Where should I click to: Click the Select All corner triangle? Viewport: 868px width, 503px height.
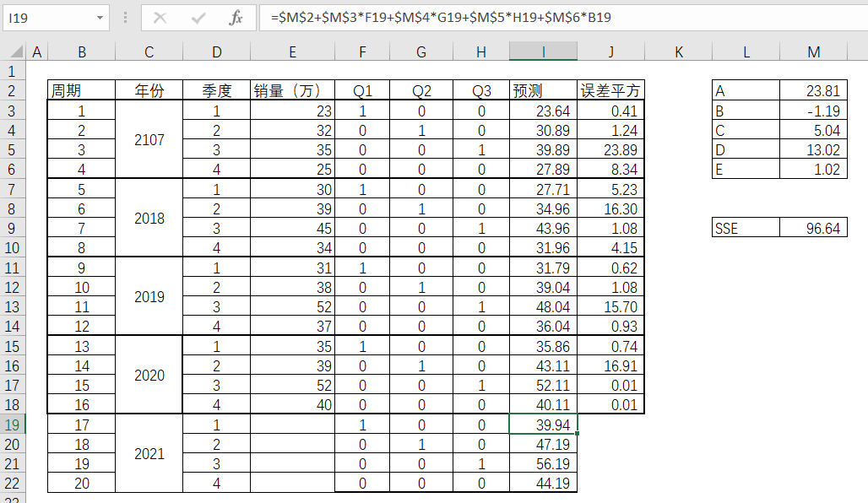pos(14,52)
